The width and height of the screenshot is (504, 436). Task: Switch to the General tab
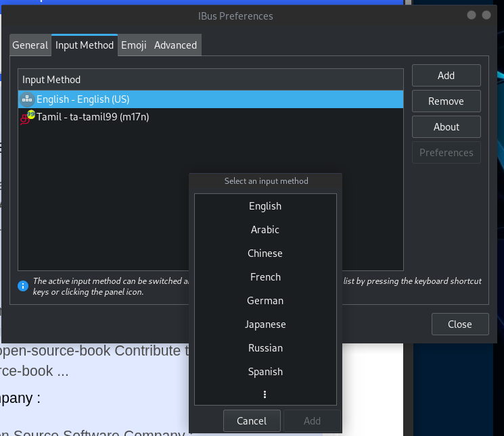click(30, 45)
